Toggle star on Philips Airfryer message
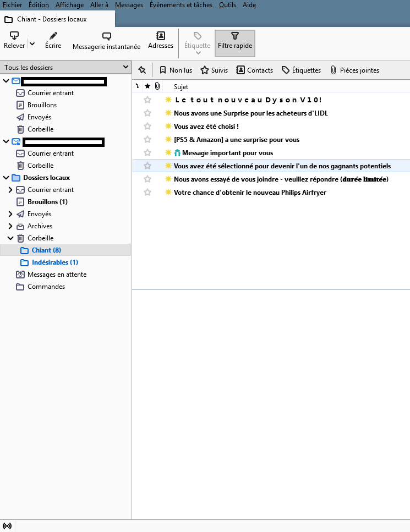The image size is (410, 532). click(147, 193)
